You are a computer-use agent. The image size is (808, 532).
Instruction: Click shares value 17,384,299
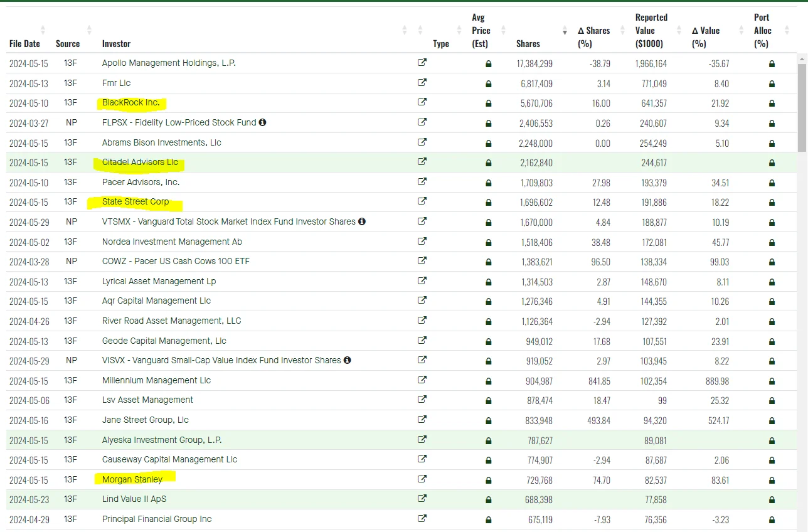tap(534, 63)
